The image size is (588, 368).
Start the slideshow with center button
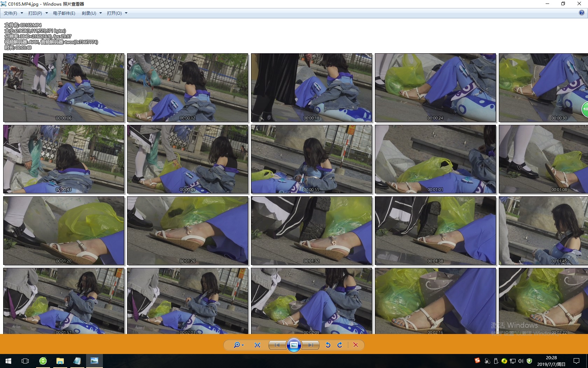point(294,345)
